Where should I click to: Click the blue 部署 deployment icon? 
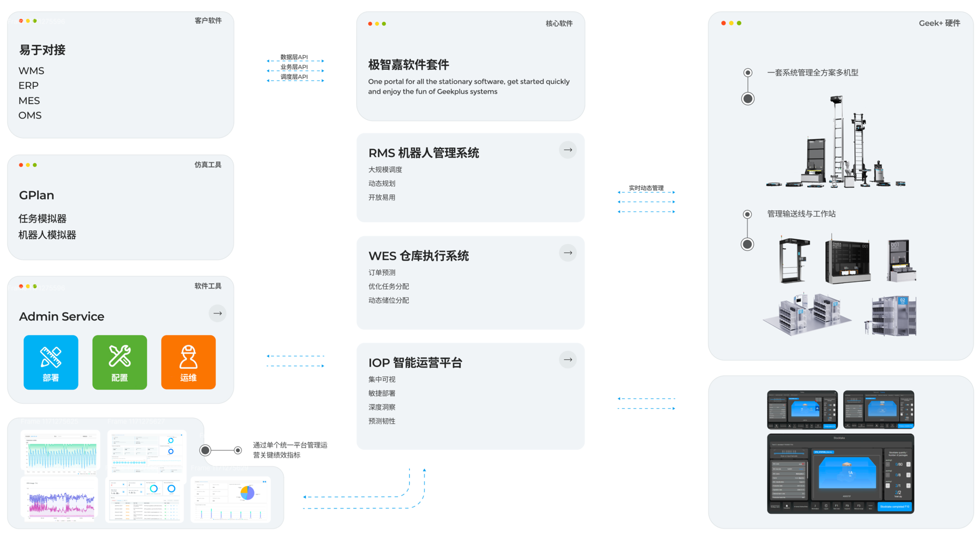click(51, 362)
